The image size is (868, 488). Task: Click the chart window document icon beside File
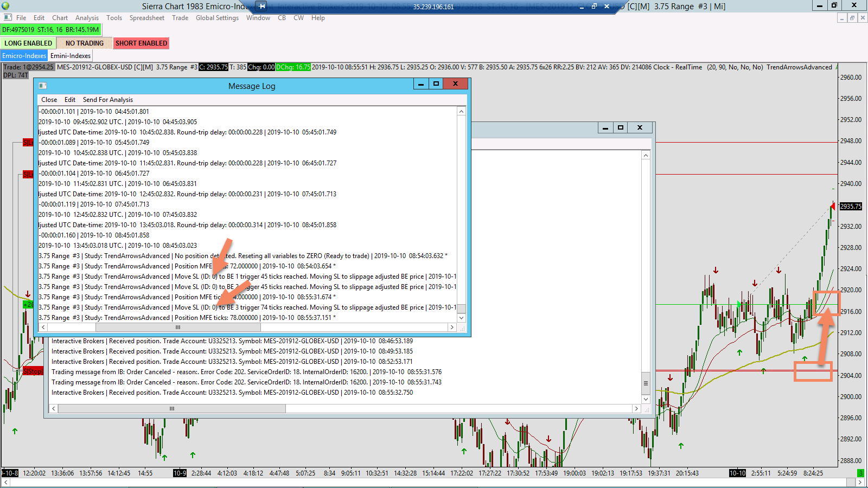click(8, 18)
